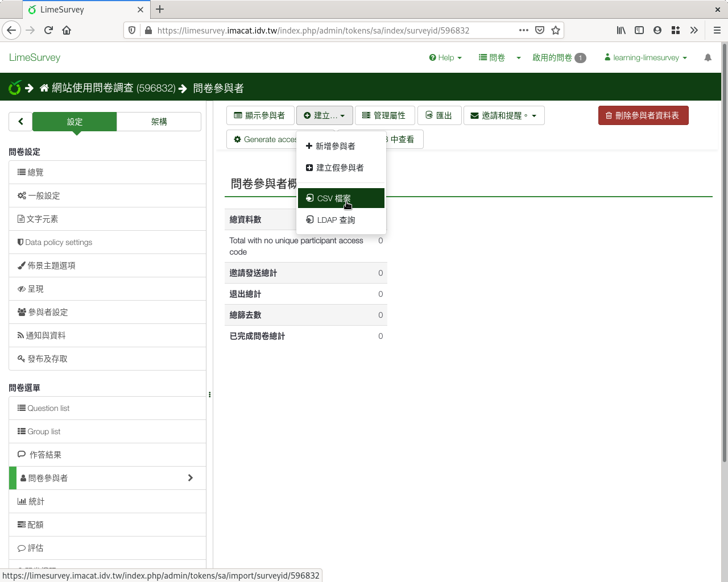Open new browser tab with plus

click(160, 9)
